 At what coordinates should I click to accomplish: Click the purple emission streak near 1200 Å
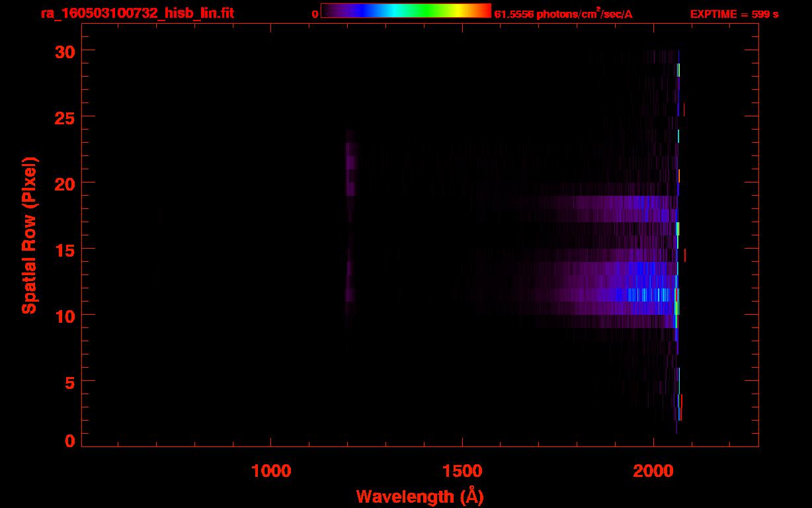point(350,163)
